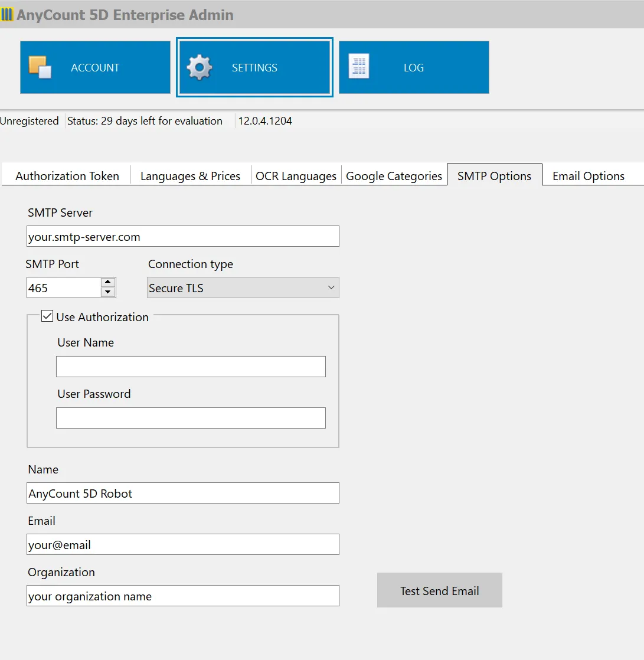Click the SMTP Port label
Image resolution: width=644 pixels, height=660 pixels.
point(52,264)
